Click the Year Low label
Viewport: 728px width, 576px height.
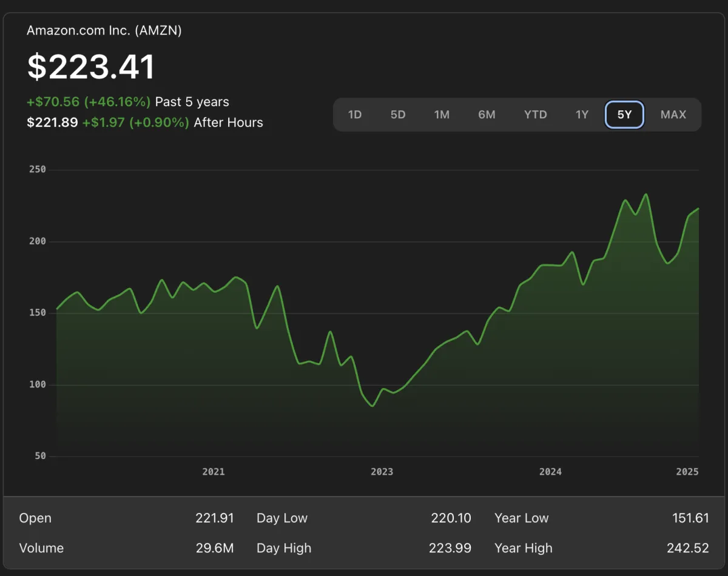click(522, 518)
